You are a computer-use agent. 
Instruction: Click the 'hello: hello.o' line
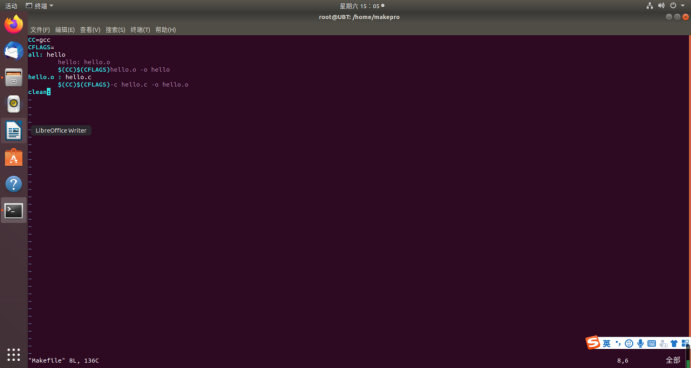84,62
